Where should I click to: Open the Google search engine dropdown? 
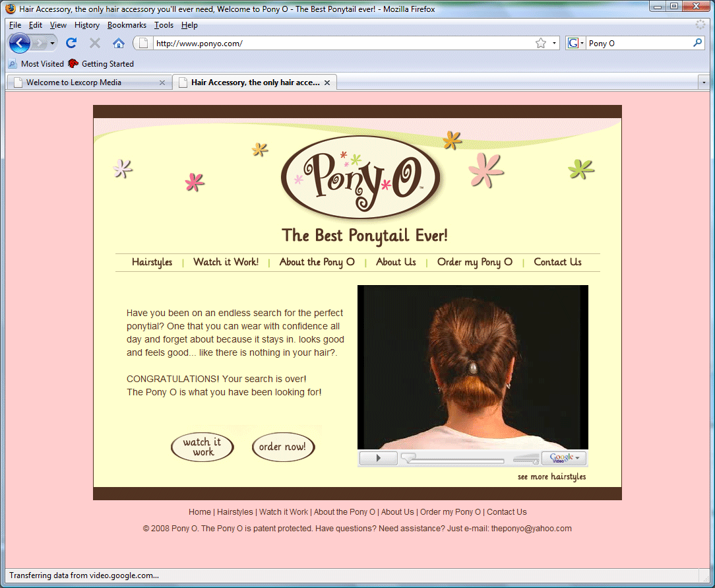[x=575, y=44]
